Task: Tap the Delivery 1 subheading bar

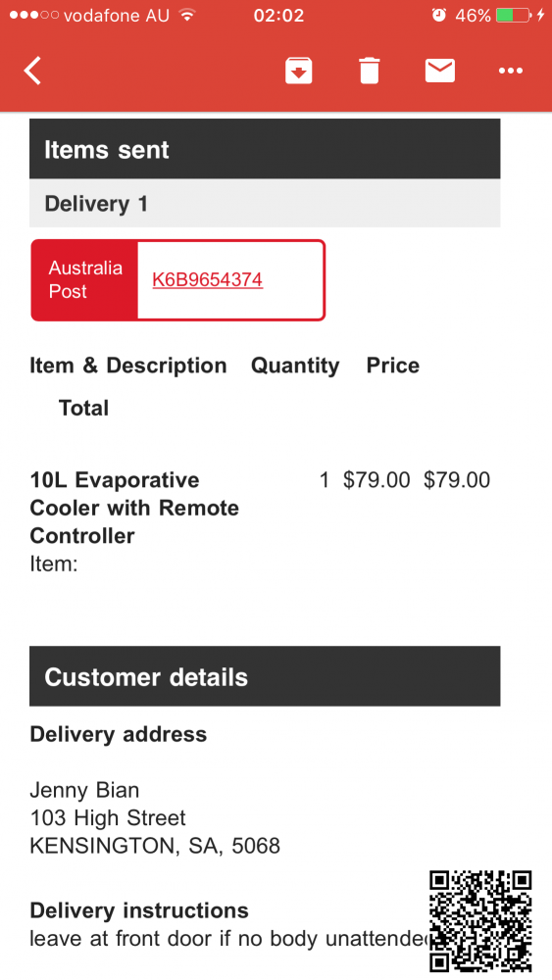Action: [265, 204]
